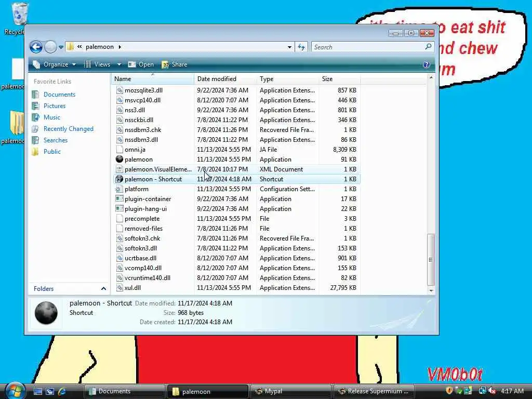
Task: Select mozsqlite3.dll file icon
Action: 119,90
